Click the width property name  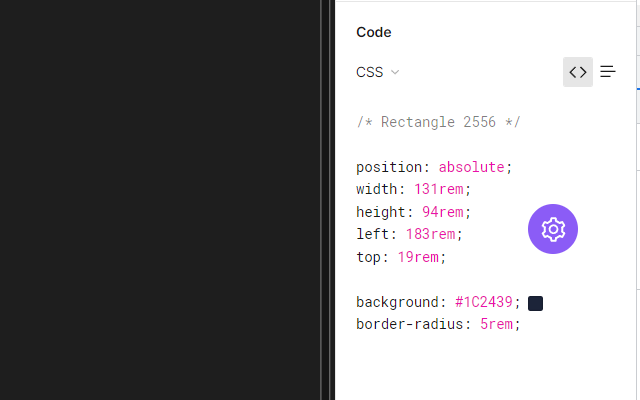tap(378, 189)
